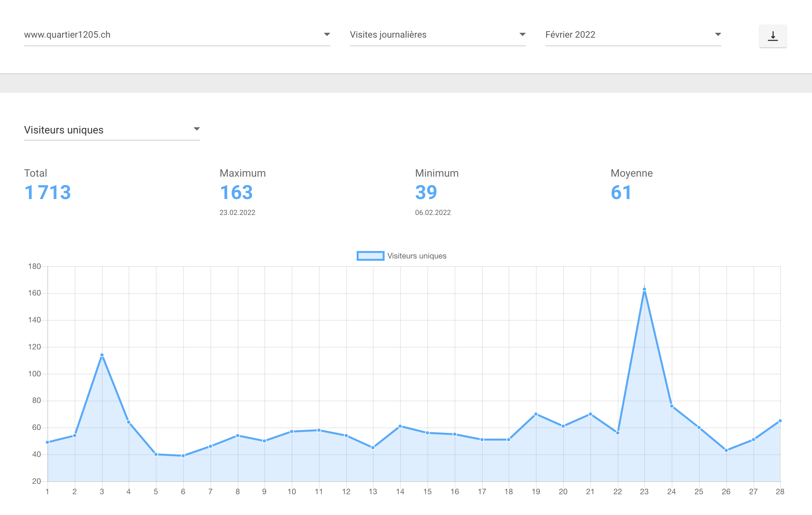The height and width of the screenshot is (515, 812).
Task: Select the data point on day 3
Action: 102,355
